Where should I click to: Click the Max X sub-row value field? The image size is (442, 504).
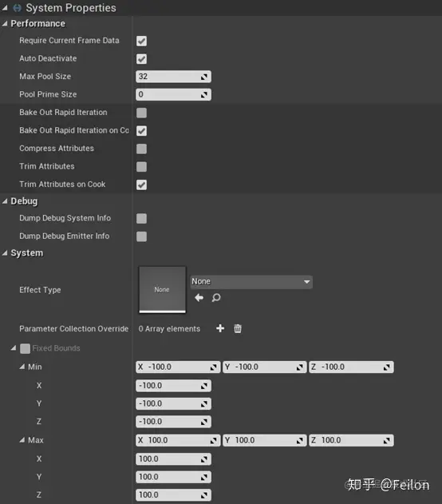[x=173, y=459]
